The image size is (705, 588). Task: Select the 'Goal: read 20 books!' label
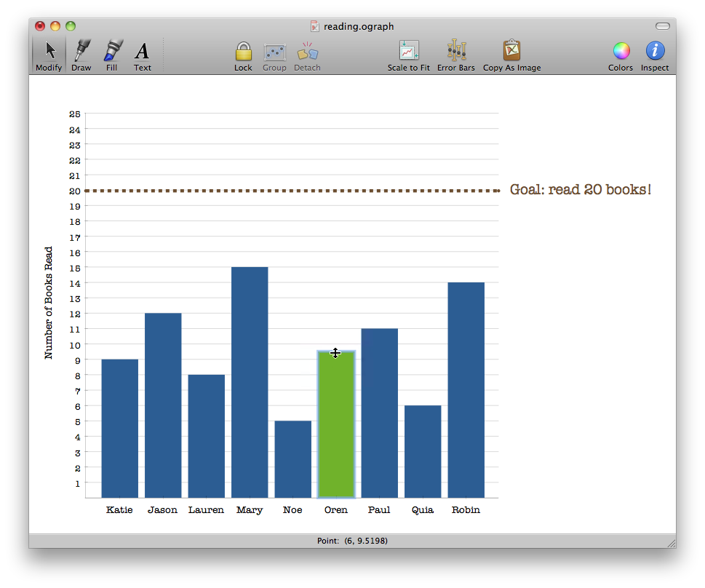[580, 190]
